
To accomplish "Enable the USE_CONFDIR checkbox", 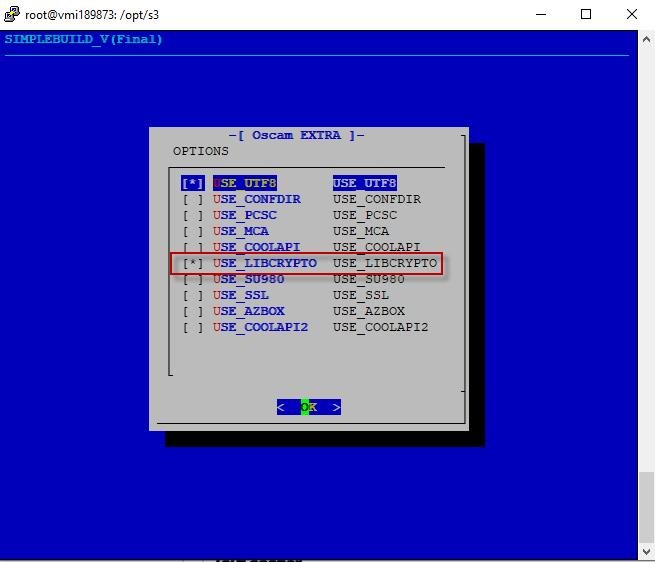I will pos(193,199).
